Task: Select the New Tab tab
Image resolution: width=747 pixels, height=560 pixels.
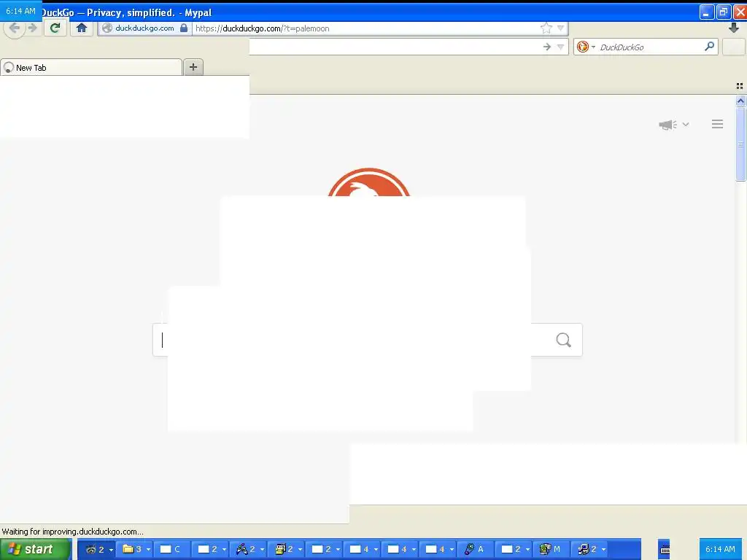Action: (x=91, y=67)
